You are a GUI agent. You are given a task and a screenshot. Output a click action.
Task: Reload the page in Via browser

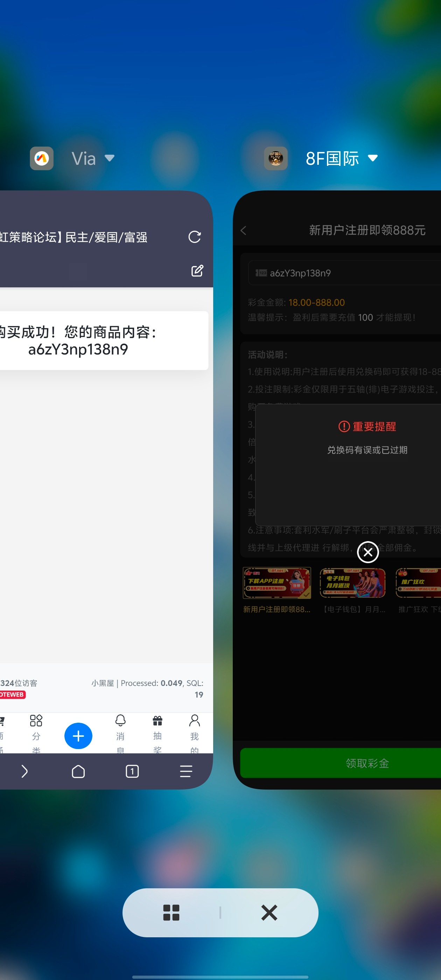coord(195,237)
